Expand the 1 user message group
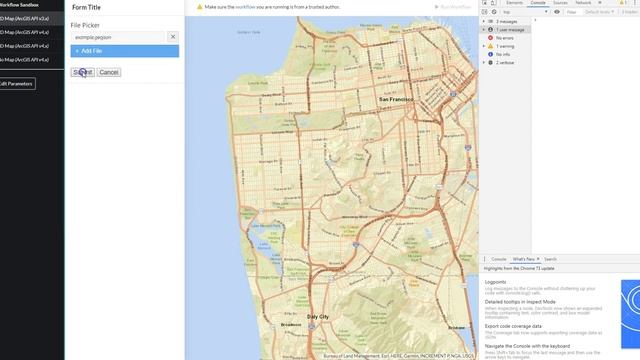The width and height of the screenshot is (640, 360). point(484,30)
